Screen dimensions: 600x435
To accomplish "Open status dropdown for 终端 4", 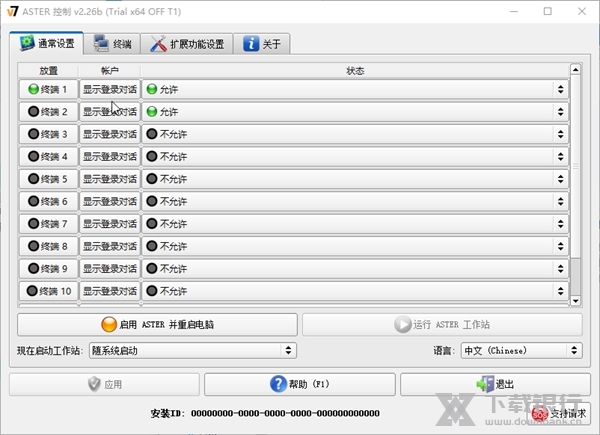I will point(355,156).
